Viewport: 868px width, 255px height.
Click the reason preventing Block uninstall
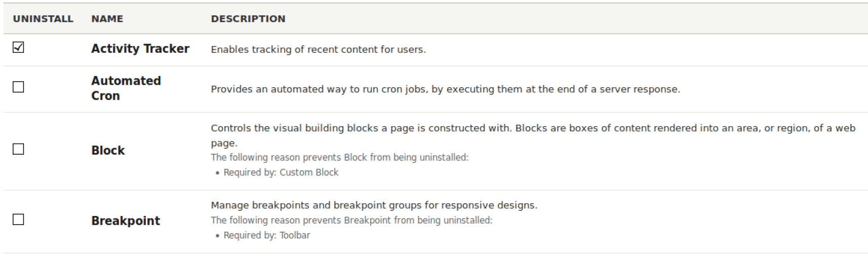339,158
